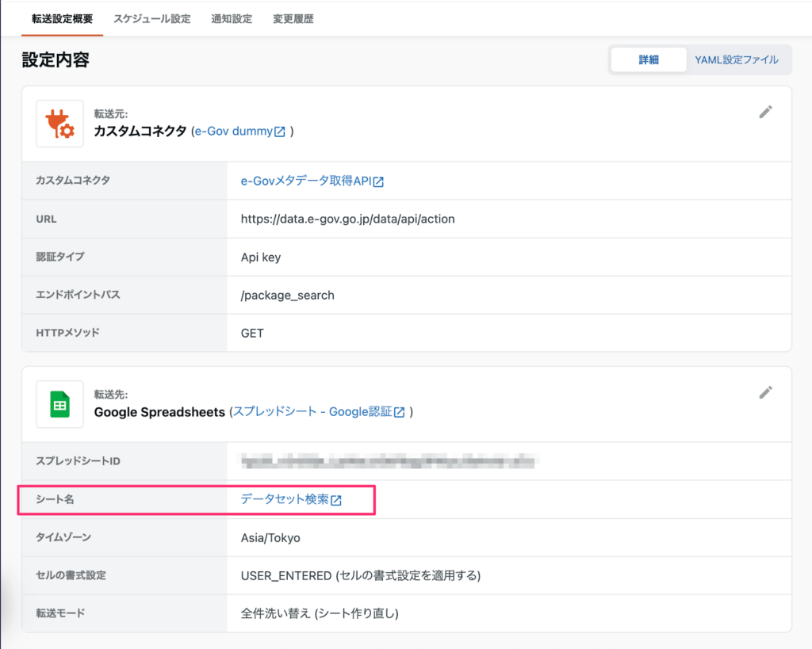Open the データセット検索 sheet link

(285, 499)
